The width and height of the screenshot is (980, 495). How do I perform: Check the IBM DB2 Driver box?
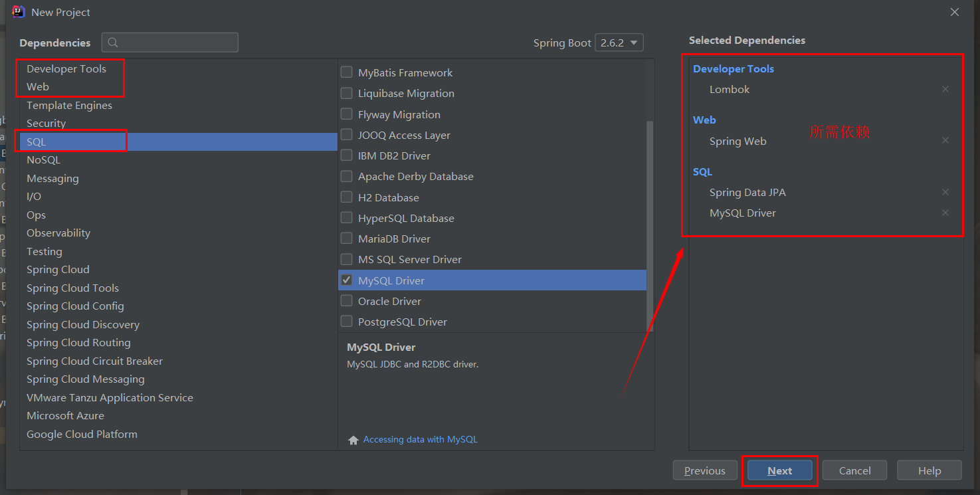[347, 155]
